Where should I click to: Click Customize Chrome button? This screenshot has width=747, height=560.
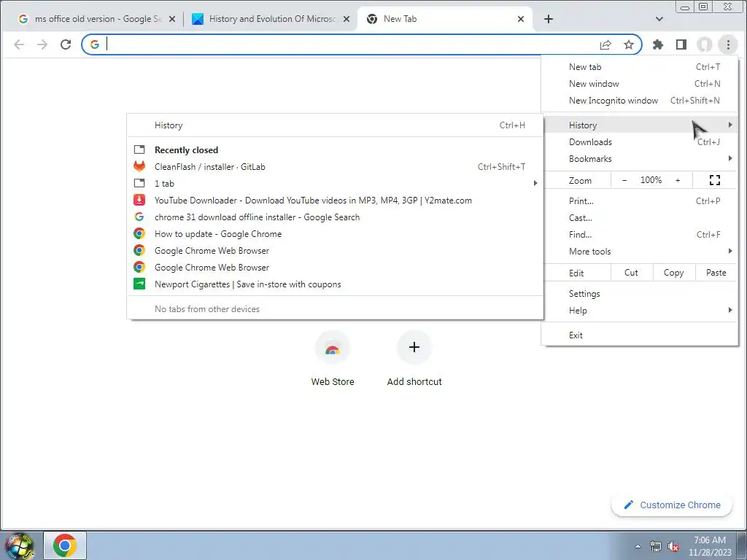(672, 505)
